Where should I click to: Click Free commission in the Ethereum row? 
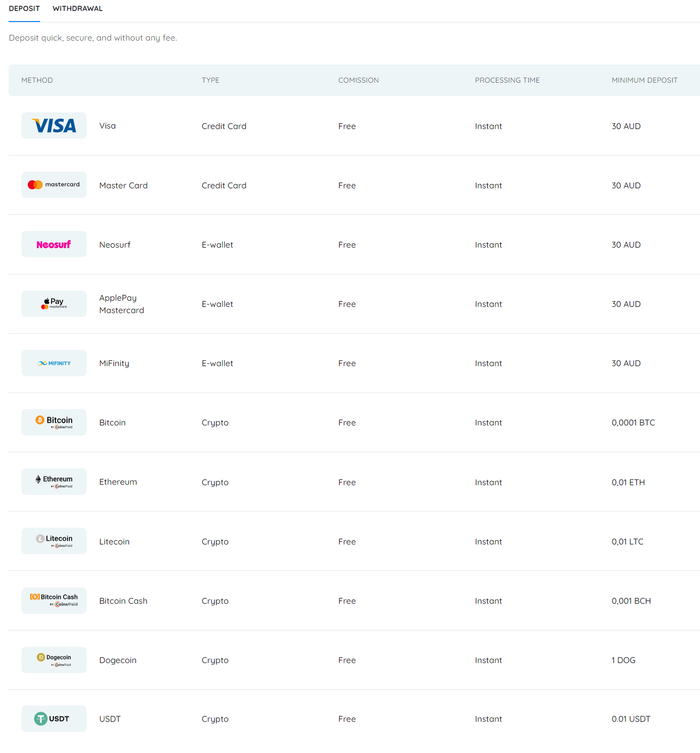click(x=347, y=482)
